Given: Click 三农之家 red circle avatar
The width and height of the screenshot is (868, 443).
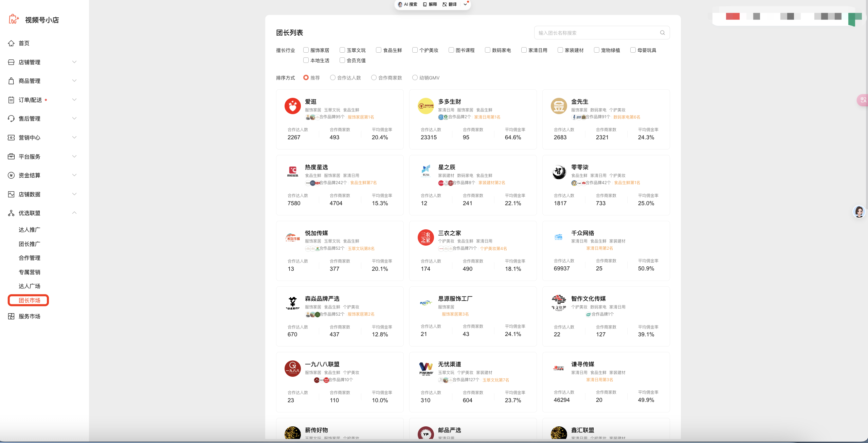Looking at the screenshot, I should click(x=426, y=237).
